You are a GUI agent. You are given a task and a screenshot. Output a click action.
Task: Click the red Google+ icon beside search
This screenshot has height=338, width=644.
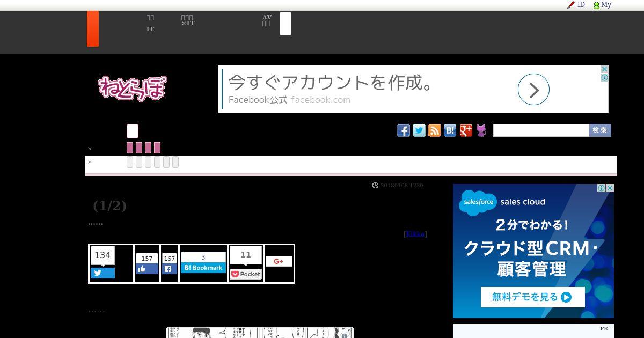(466, 130)
